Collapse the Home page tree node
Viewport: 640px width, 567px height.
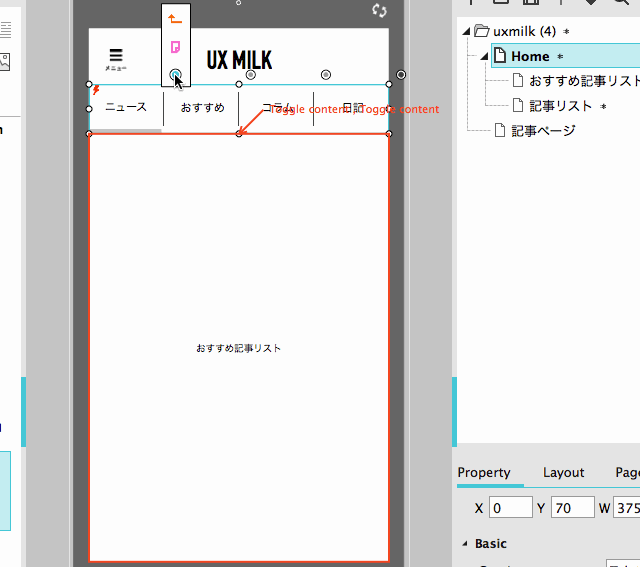point(485,56)
